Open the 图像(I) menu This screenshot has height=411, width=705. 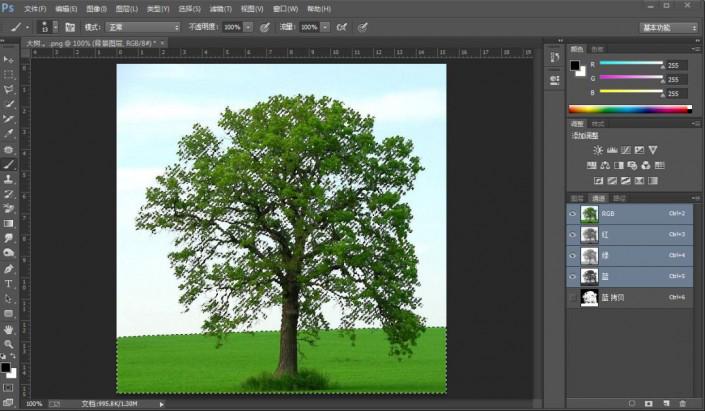tap(96, 8)
